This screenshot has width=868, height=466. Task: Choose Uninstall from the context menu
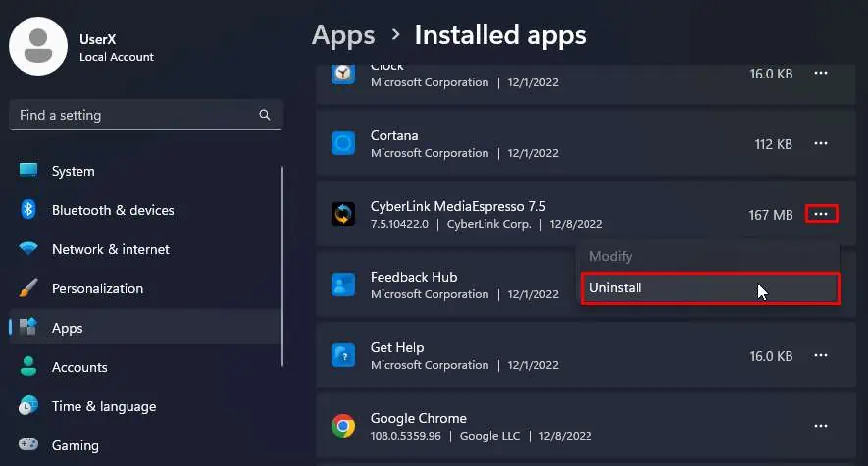click(709, 288)
